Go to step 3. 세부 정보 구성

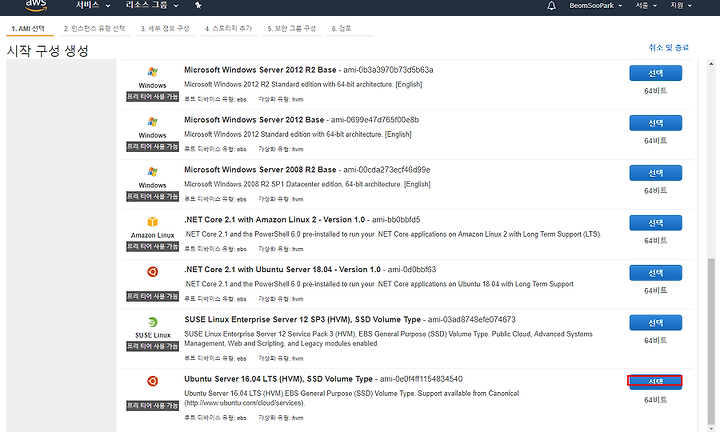pos(165,28)
